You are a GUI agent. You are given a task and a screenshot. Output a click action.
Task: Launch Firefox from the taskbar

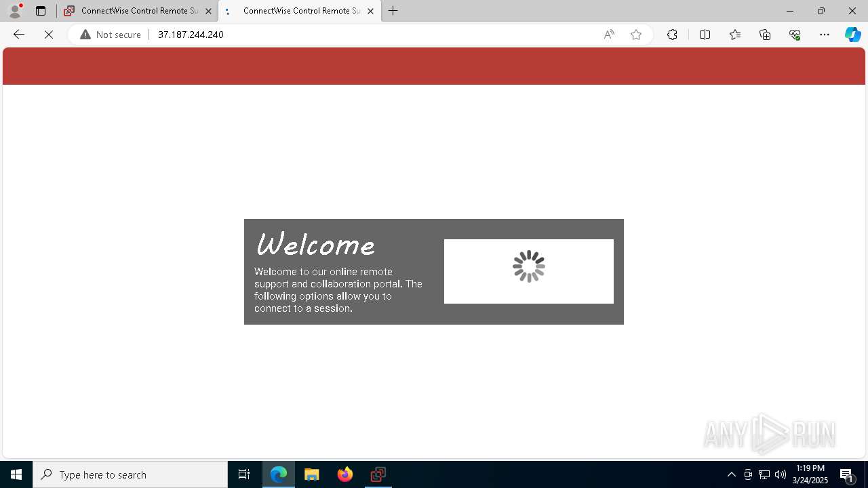pos(345,474)
